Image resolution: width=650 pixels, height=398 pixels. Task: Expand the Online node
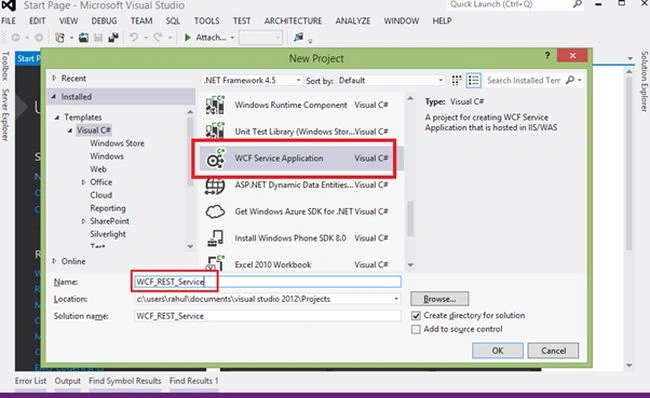(54, 261)
